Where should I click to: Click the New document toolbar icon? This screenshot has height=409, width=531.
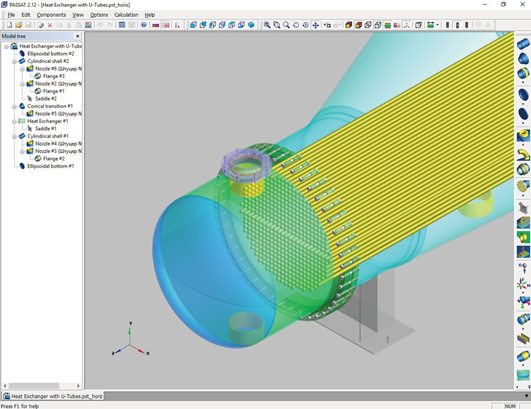click(x=9, y=25)
